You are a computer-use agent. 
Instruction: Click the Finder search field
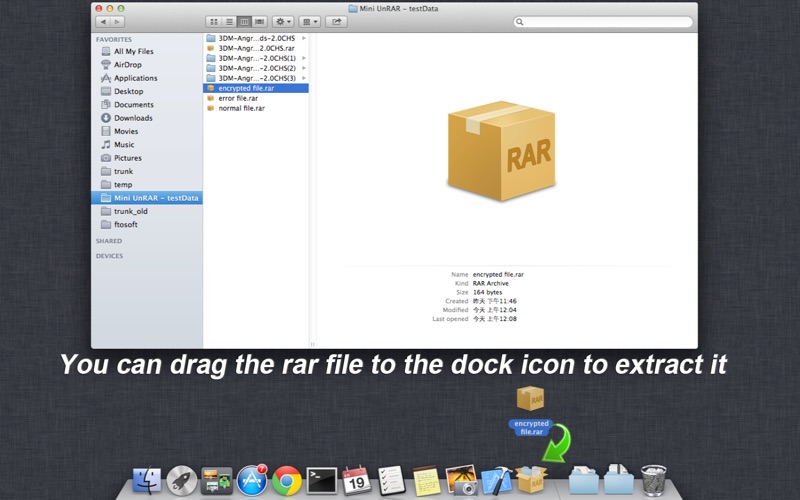click(x=603, y=22)
